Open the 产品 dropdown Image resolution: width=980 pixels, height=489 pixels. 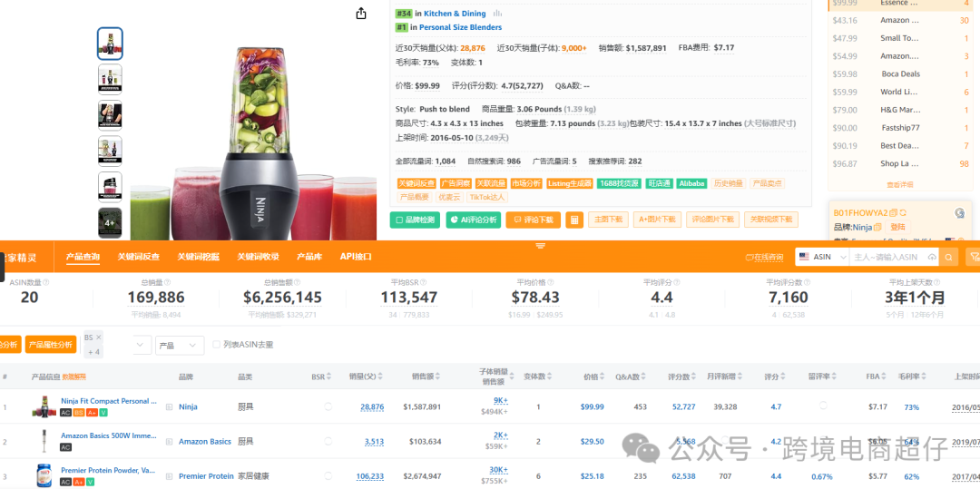click(180, 345)
